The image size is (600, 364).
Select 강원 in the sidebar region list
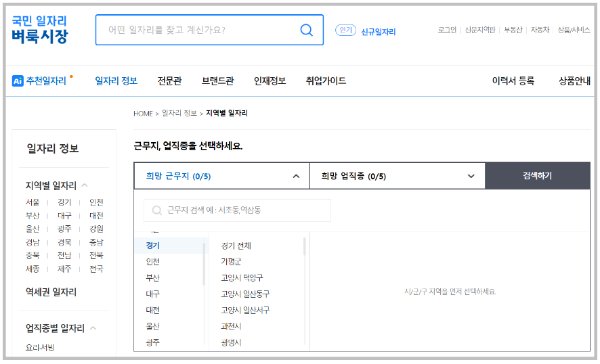tap(96, 229)
